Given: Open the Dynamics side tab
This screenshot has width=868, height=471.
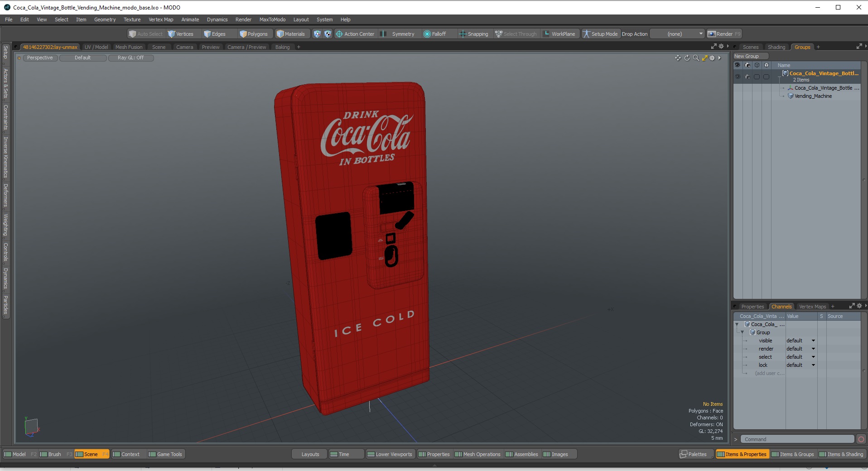Looking at the screenshot, I should (5, 278).
